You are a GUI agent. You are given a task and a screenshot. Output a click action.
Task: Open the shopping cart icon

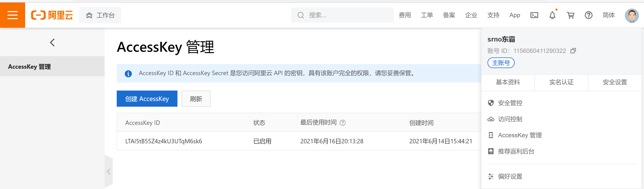tap(570, 15)
